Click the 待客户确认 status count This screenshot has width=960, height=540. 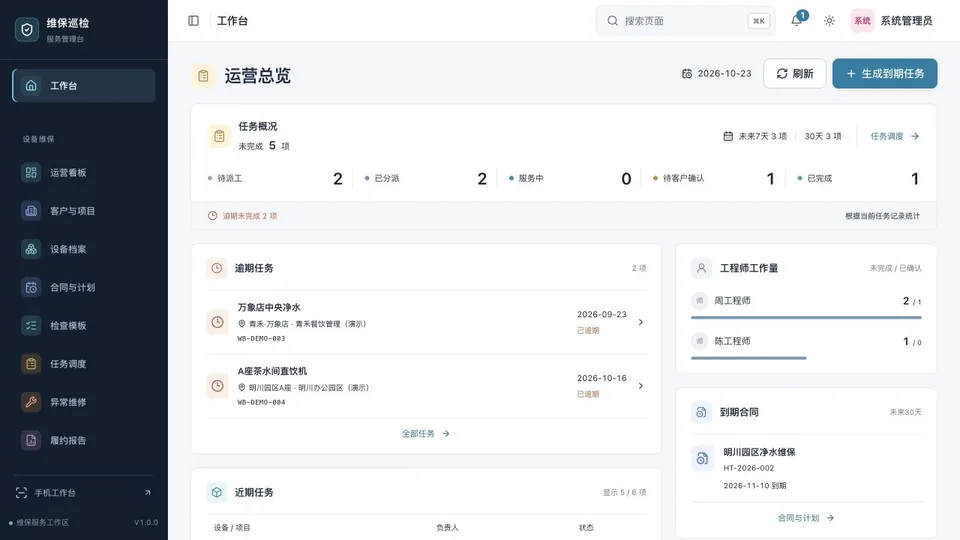770,179
